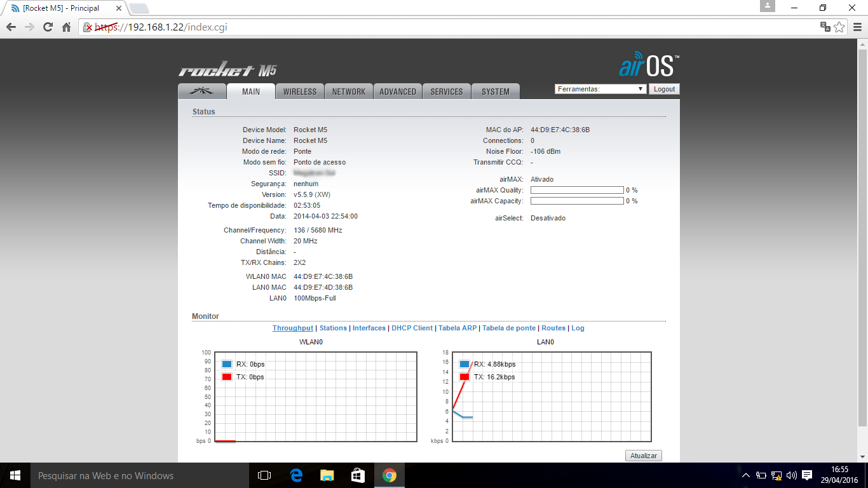Click the translate page icon
Image resolution: width=868 pixels, height=488 pixels.
[x=825, y=27]
